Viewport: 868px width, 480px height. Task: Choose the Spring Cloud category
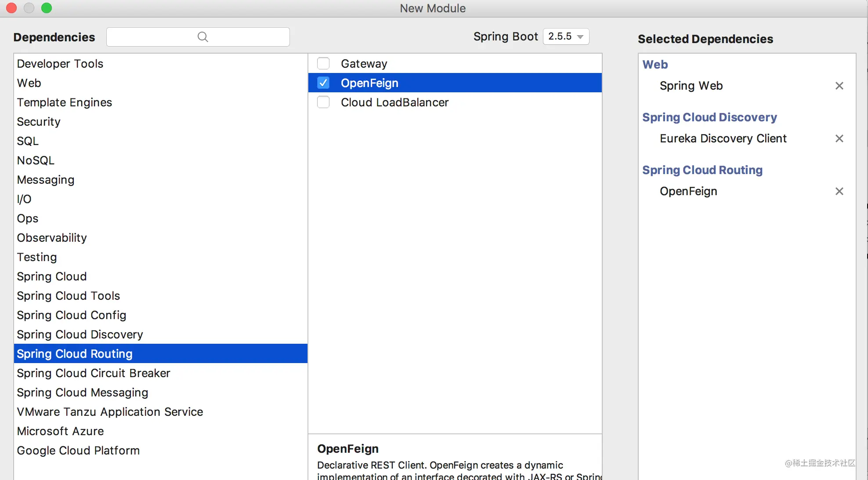161,276
